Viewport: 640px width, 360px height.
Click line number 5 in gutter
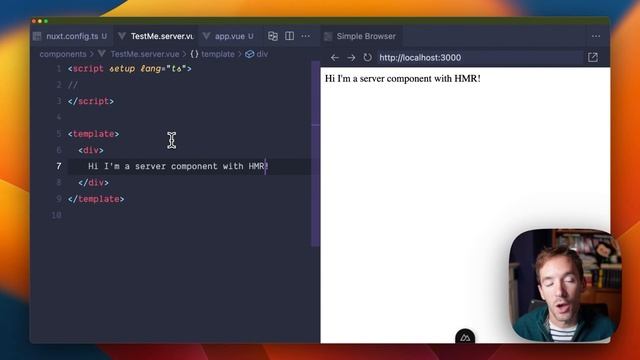(x=59, y=134)
